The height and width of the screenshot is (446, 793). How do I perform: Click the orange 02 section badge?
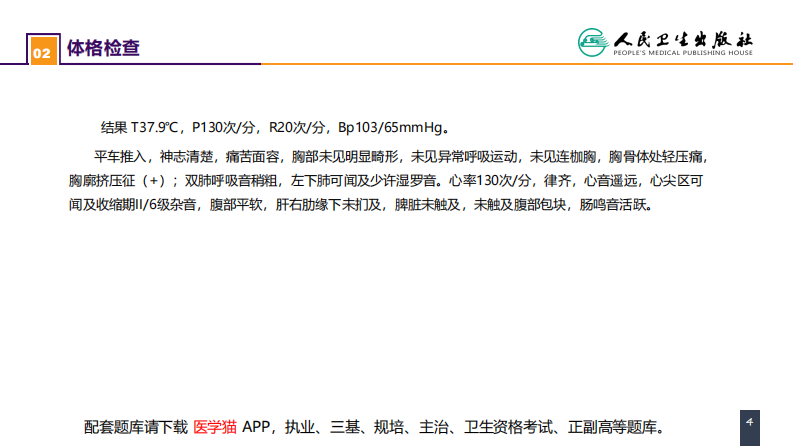click(41, 50)
